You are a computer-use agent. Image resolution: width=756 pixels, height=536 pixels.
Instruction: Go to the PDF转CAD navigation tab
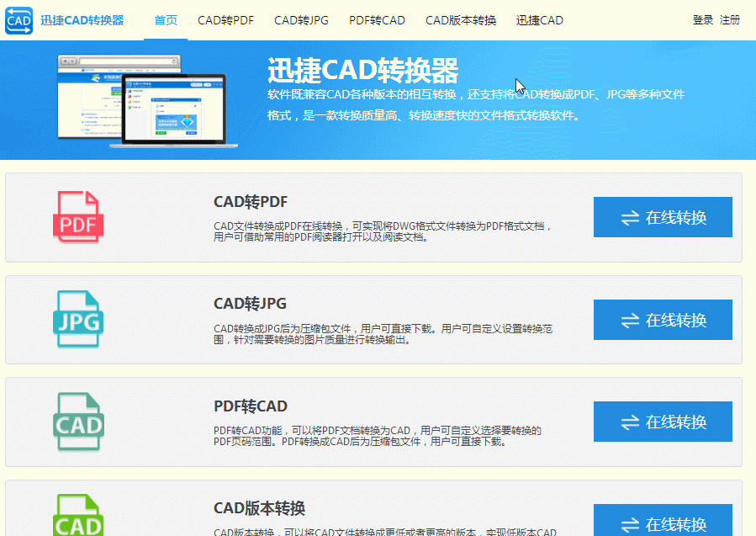377,20
